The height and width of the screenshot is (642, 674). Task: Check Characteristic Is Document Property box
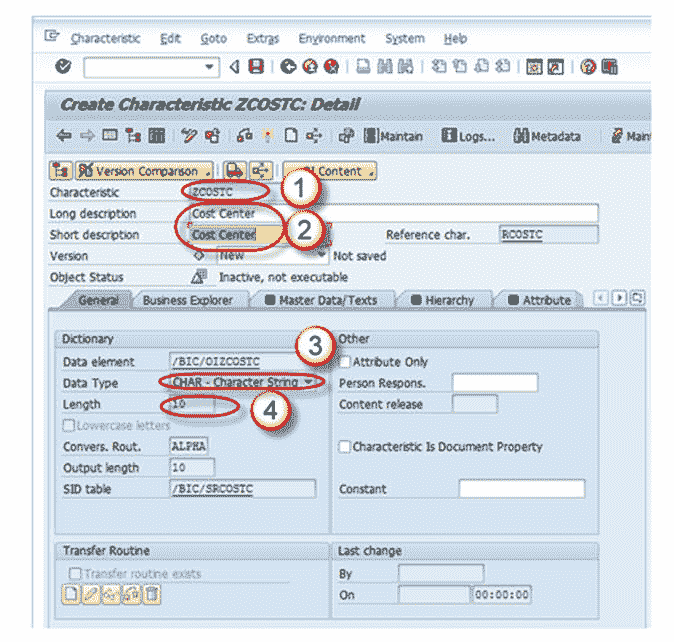345,446
